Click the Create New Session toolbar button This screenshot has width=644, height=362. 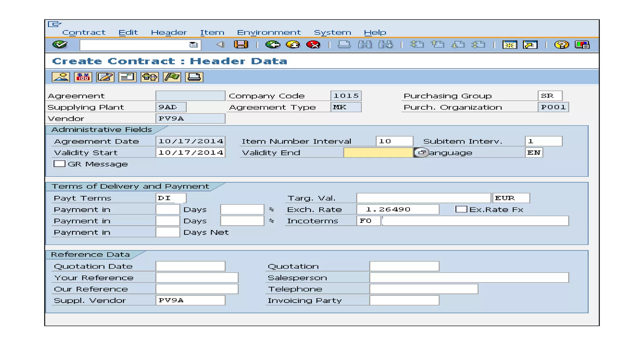tap(509, 45)
